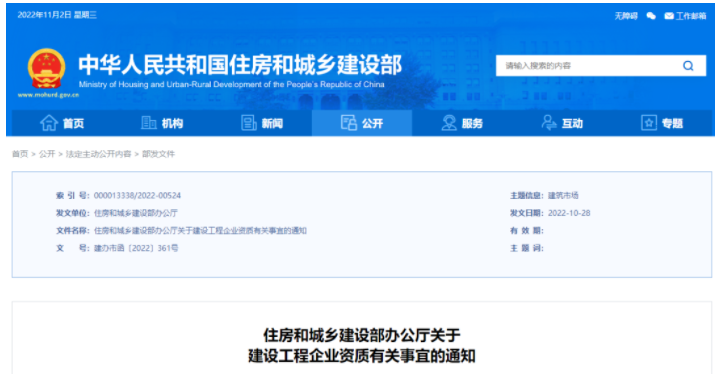Click the 公开 breadcrumb link
The width and height of the screenshot is (718, 374).
pyautogui.click(x=47, y=154)
